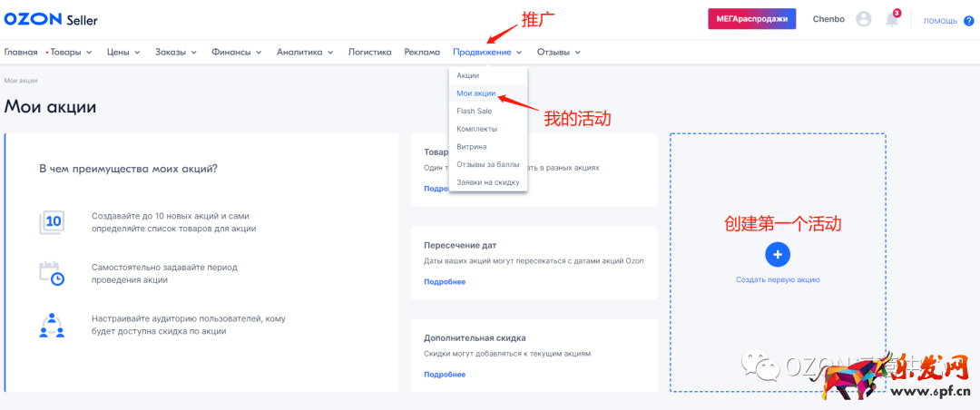Screen dimensions: 980x410
Task: Click the blue plus circle icon
Action: [x=778, y=254]
